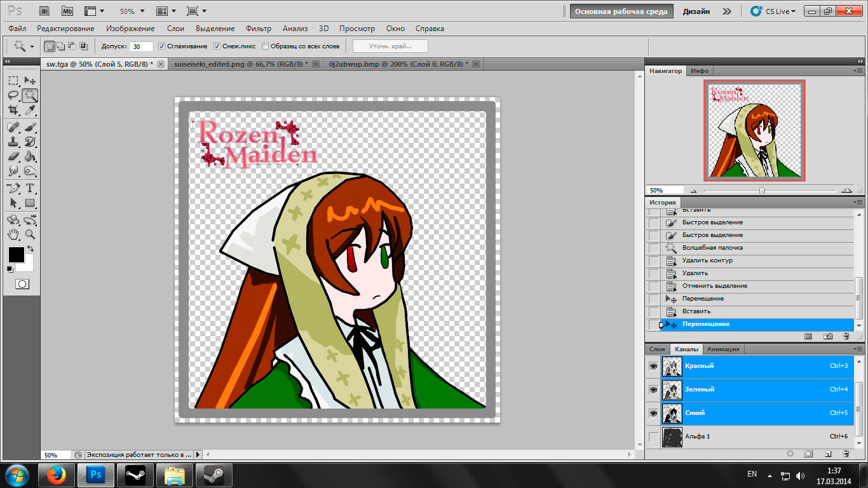The image size is (868, 488).
Task: Enable Образец со всех слоев checkbox
Action: [x=265, y=46]
